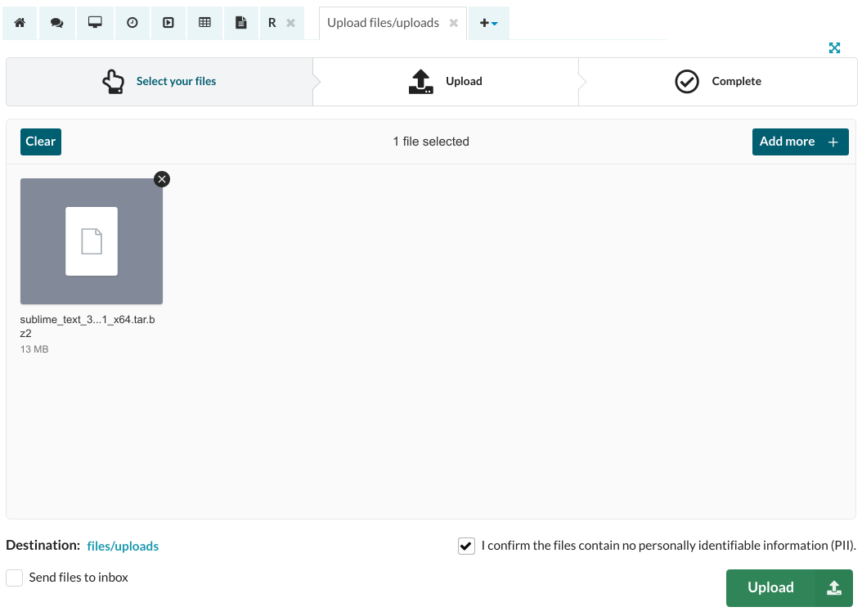The height and width of the screenshot is (616, 862).
Task: Click the Clear button
Action: pyautogui.click(x=41, y=142)
